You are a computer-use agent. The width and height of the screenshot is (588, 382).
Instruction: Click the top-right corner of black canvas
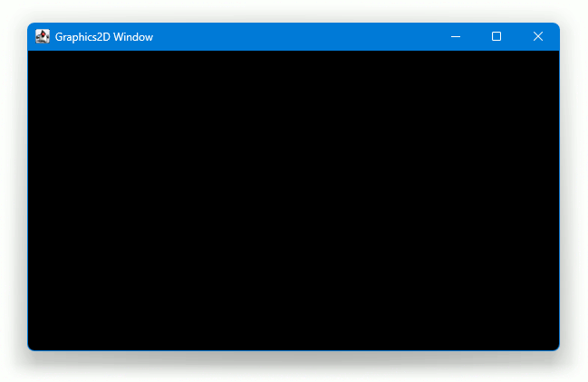(x=555, y=54)
